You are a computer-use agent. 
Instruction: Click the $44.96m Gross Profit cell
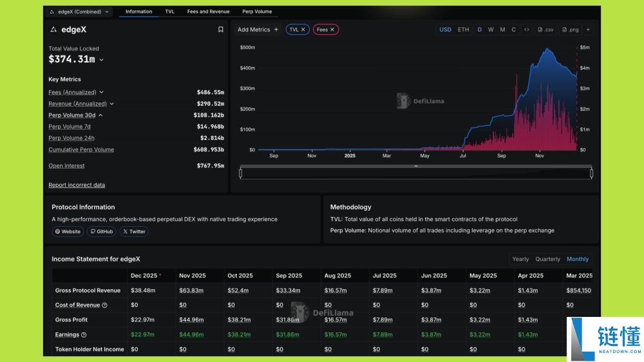[191, 319]
